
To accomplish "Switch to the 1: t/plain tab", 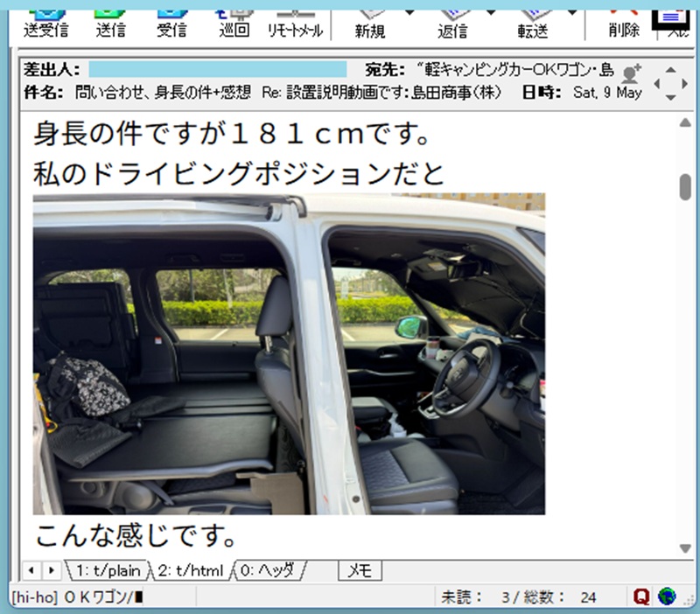I will (107, 571).
